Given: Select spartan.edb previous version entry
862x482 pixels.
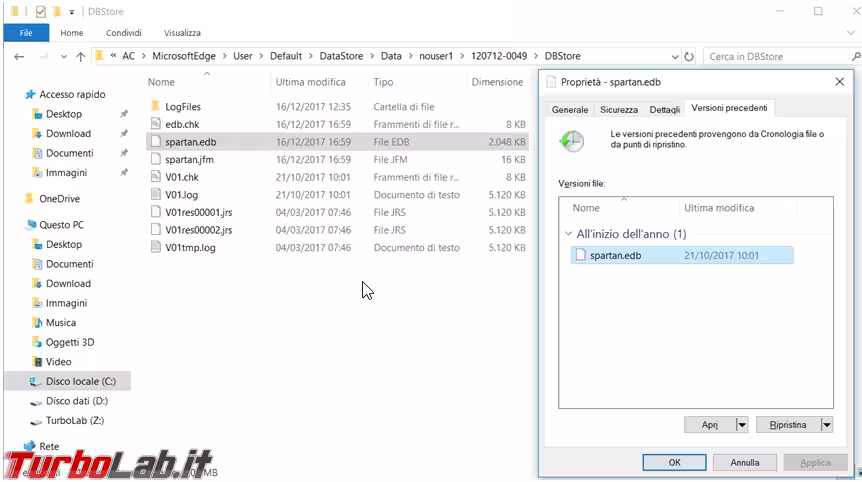Looking at the screenshot, I should [616, 256].
